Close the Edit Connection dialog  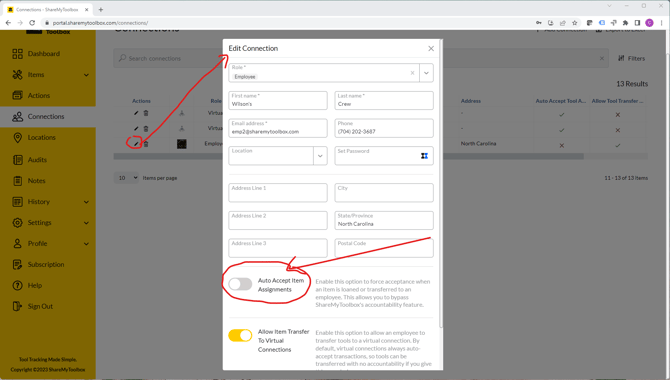pyautogui.click(x=431, y=49)
